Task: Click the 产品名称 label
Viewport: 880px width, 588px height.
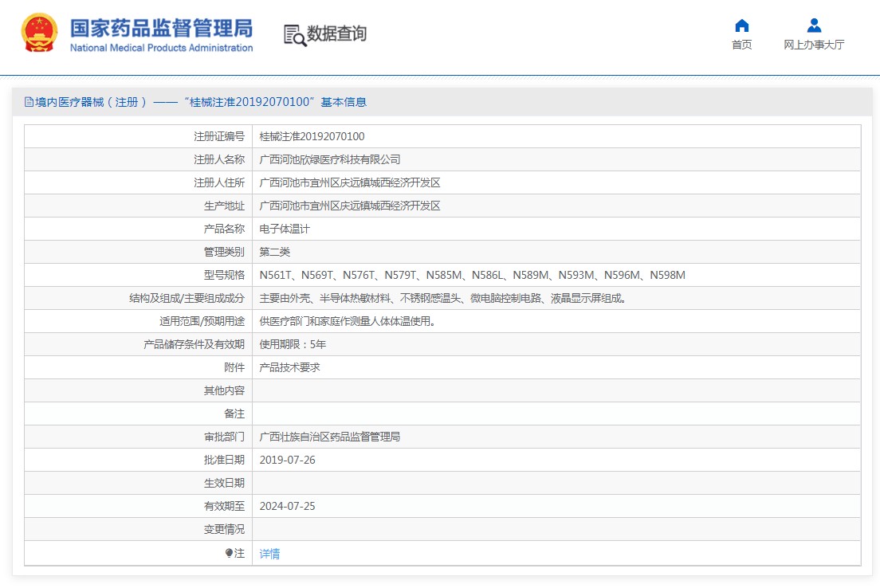Action: pos(224,229)
